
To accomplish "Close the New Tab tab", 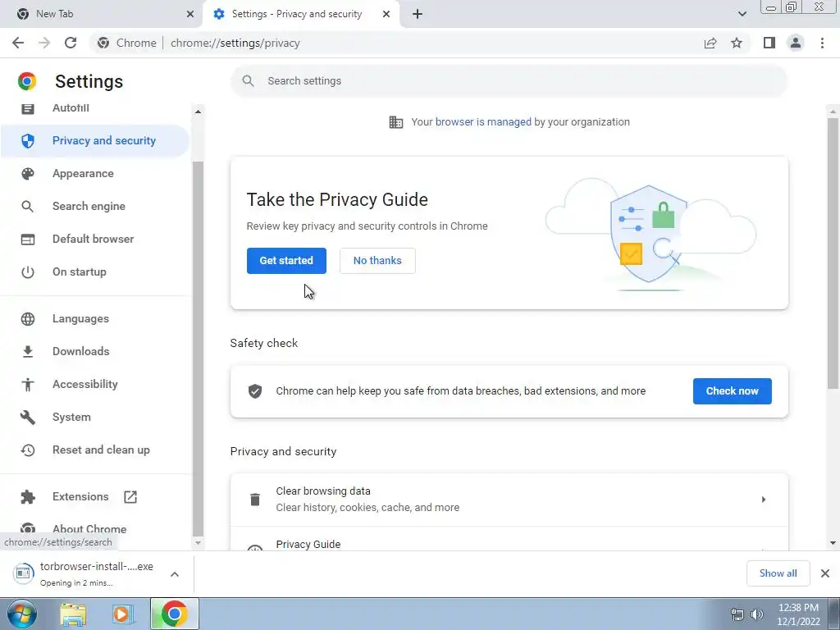I will [190, 14].
